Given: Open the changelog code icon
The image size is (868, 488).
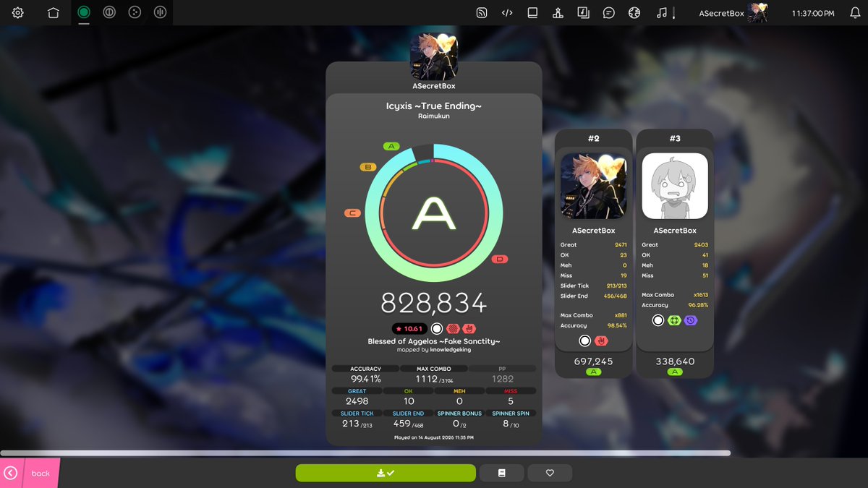Looking at the screenshot, I should (x=507, y=13).
